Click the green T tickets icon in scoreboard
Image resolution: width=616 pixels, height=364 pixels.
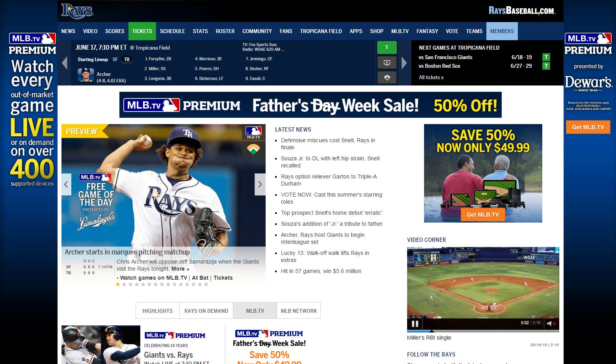[387, 47]
